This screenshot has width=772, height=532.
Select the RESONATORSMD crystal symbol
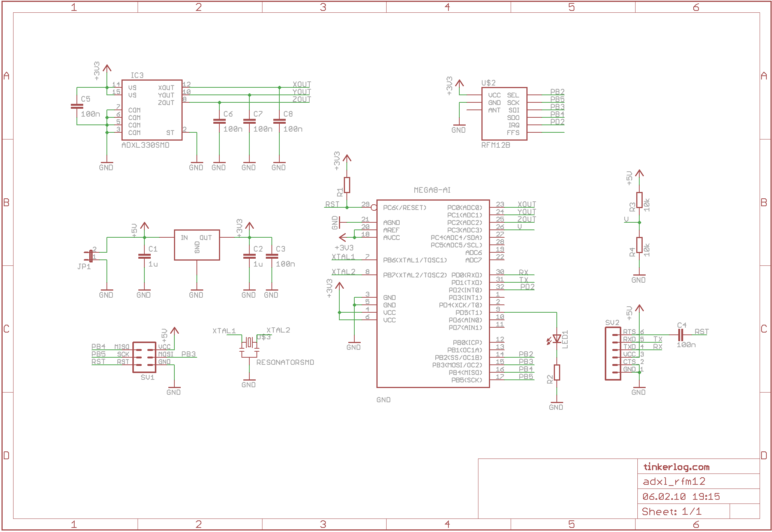[249, 342]
